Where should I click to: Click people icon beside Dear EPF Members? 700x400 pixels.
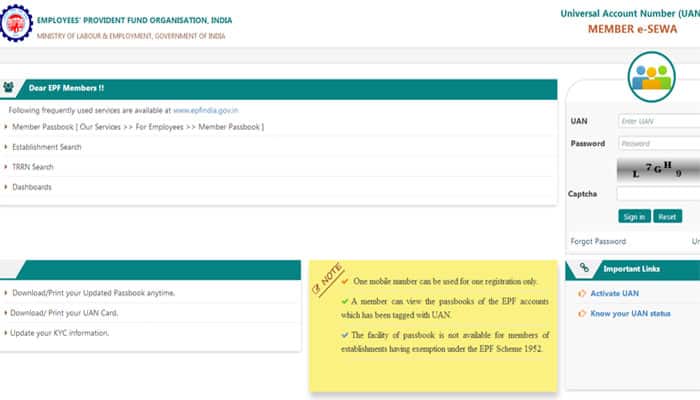point(8,88)
